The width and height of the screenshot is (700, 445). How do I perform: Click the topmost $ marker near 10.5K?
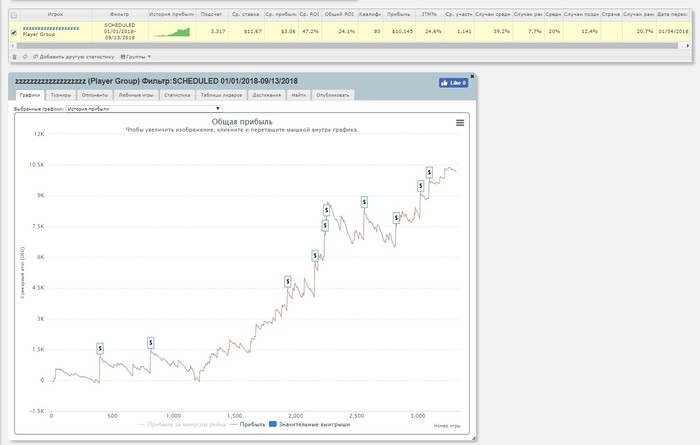point(429,172)
